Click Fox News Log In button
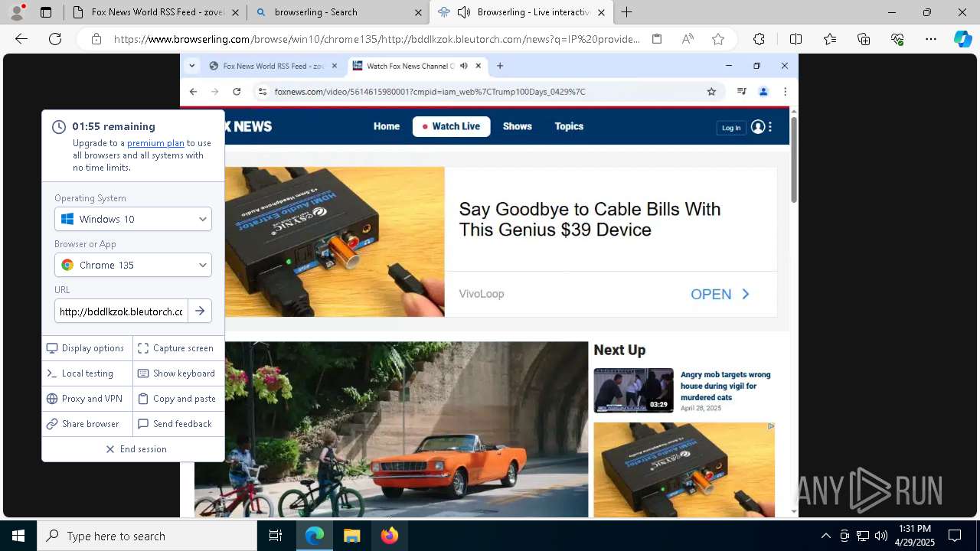 coord(731,128)
